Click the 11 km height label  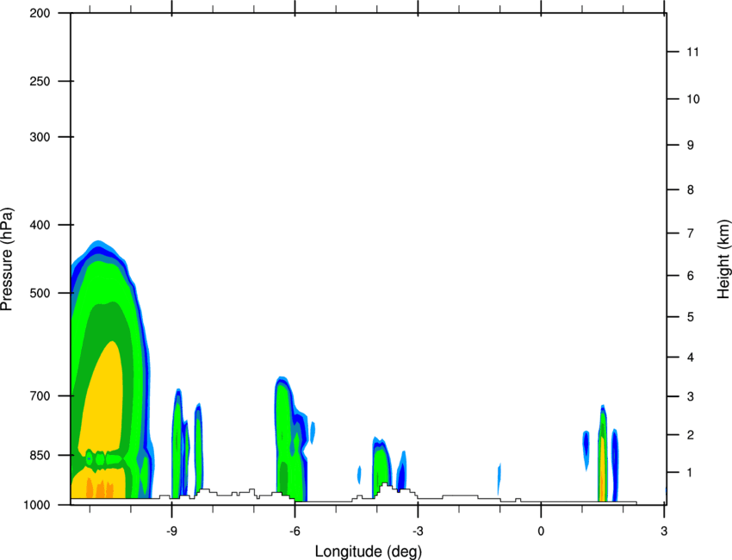coord(692,52)
